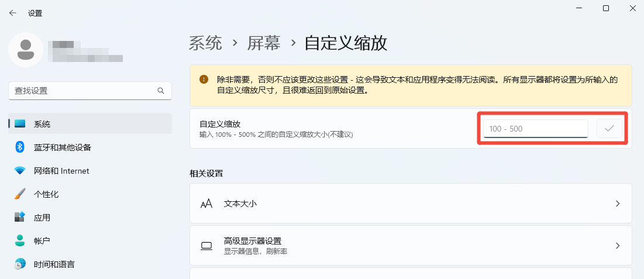Click the search magnifier in 查找设置
This screenshot has height=279, width=644.
tap(161, 91)
